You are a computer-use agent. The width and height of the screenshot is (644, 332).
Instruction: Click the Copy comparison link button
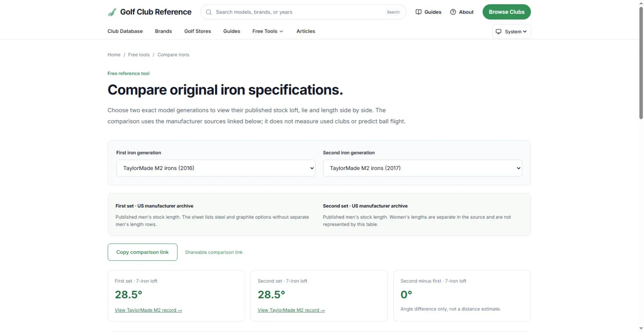point(142,252)
